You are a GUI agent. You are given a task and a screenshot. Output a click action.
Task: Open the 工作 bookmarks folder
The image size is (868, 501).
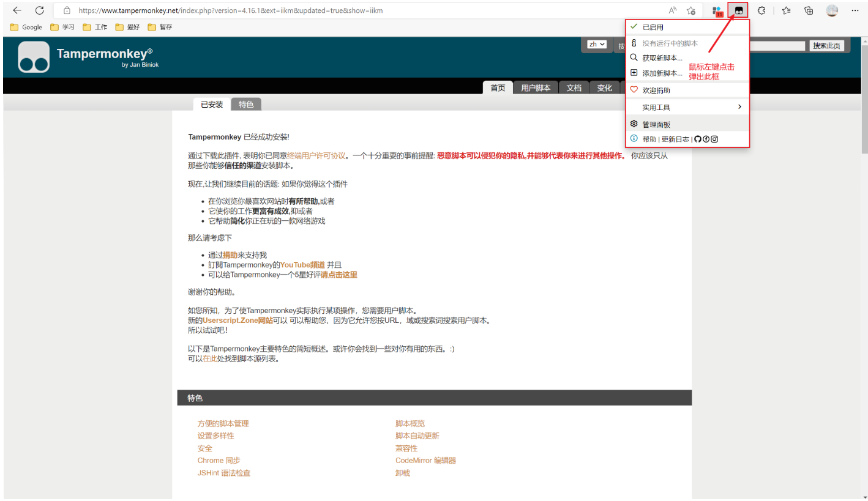(x=95, y=27)
